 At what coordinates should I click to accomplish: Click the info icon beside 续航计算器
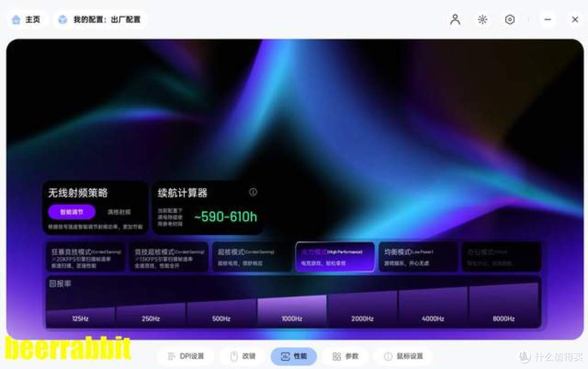click(253, 192)
